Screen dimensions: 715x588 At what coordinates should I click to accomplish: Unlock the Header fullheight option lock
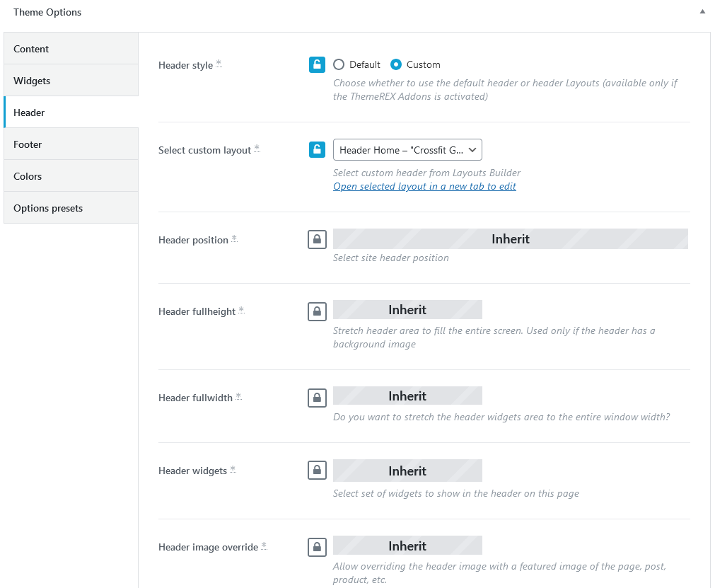(x=317, y=311)
